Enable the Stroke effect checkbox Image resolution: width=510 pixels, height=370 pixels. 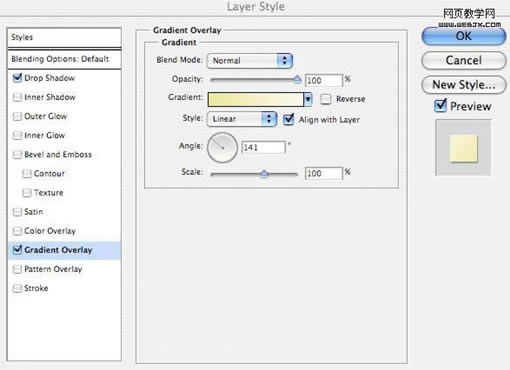tap(17, 288)
